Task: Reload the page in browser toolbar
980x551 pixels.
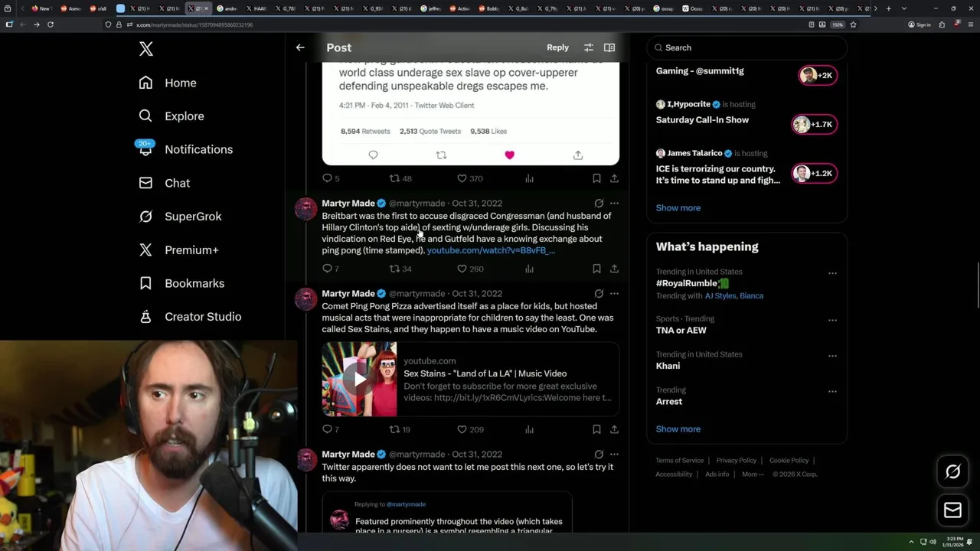Action: (51, 24)
